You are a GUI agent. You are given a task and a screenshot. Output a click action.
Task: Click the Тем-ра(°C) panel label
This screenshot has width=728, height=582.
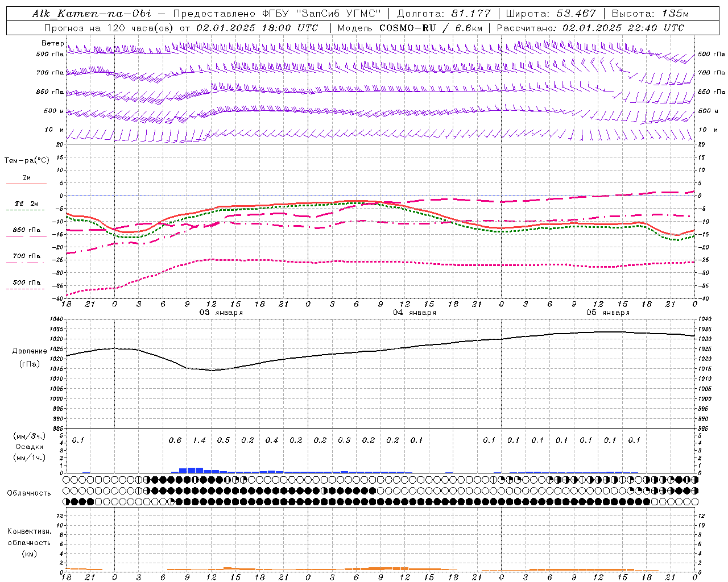click(27, 161)
